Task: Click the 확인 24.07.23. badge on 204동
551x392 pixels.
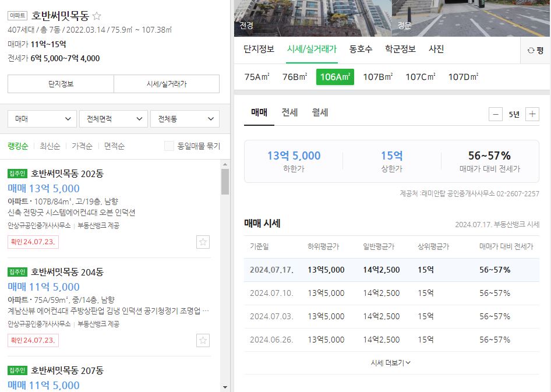Action: click(x=33, y=340)
